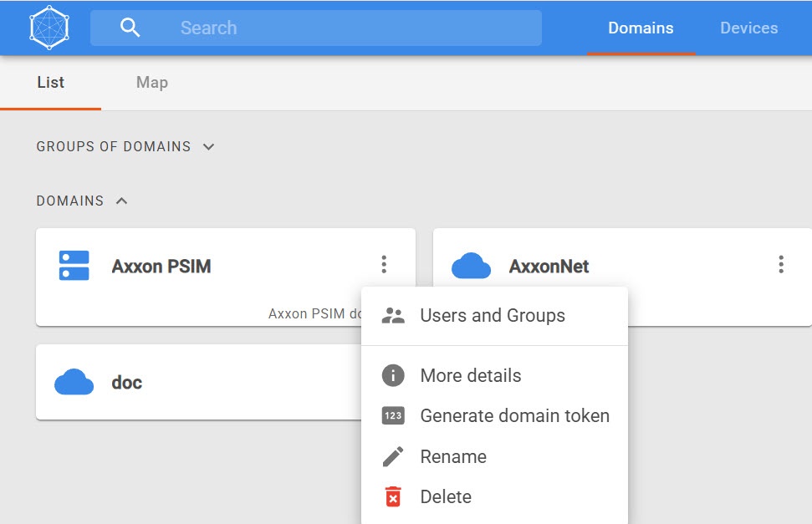This screenshot has width=812, height=524.
Task: Open the AxxonNet three-dot menu
Action: click(781, 265)
